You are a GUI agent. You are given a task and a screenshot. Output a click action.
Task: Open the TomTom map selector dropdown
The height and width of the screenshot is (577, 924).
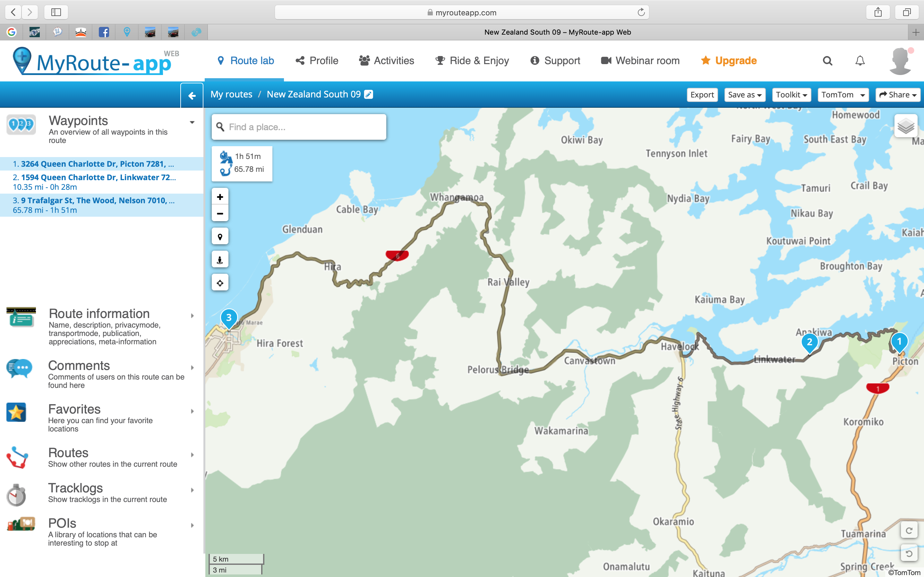pyautogui.click(x=843, y=95)
